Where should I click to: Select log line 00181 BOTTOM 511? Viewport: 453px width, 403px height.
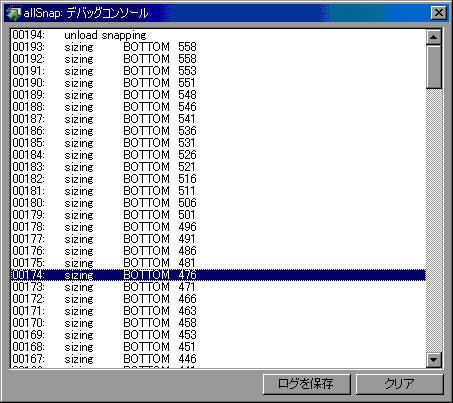[x=218, y=191]
